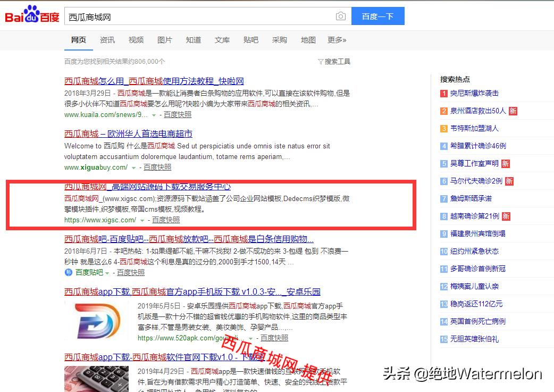Switch to the 地图 tab
554x392 pixels.
(x=308, y=40)
